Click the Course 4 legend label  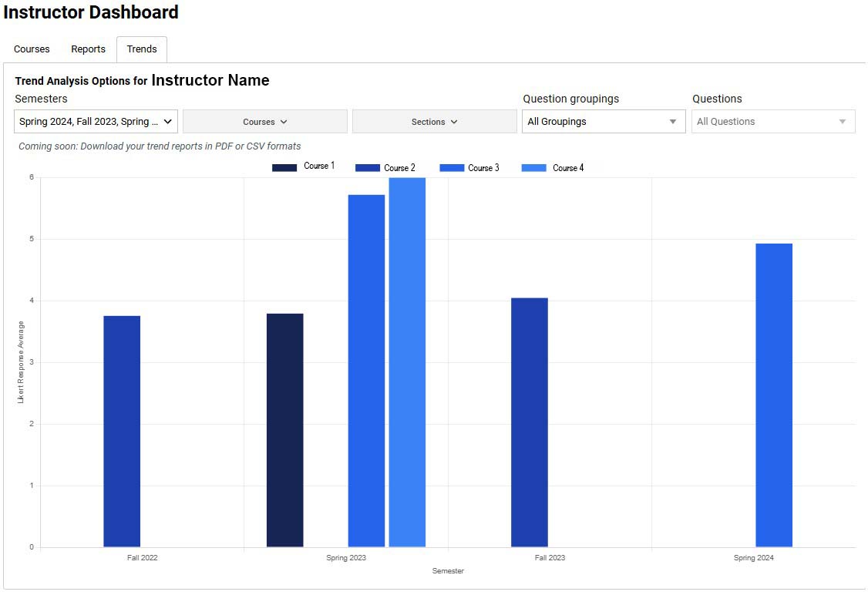568,168
